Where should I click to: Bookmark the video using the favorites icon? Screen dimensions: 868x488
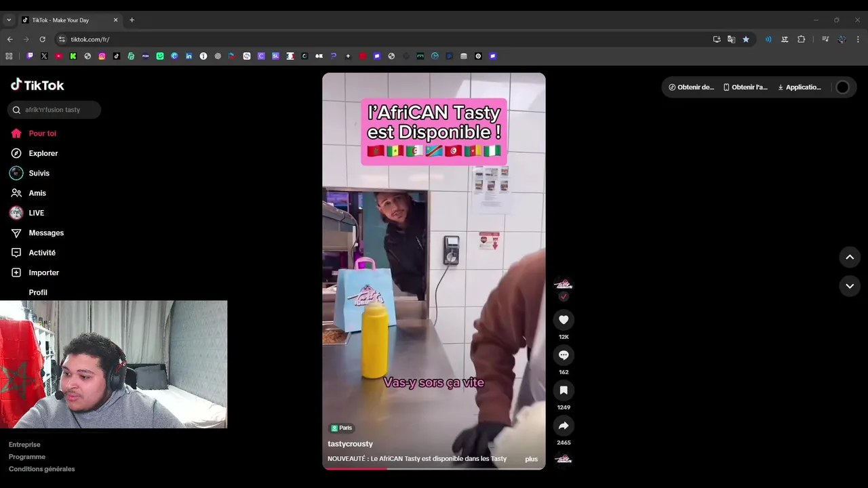coord(564,390)
